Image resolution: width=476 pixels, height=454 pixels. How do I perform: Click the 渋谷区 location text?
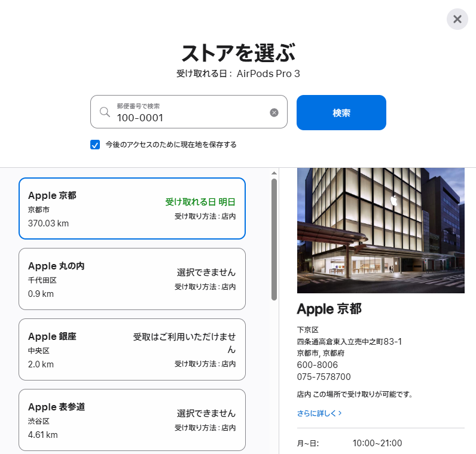(x=38, y=421)
